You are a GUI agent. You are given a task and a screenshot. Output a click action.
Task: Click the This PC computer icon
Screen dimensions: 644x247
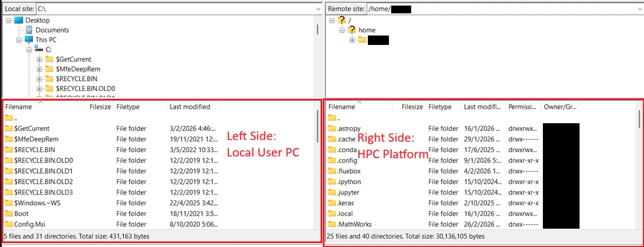click(29, 40)
